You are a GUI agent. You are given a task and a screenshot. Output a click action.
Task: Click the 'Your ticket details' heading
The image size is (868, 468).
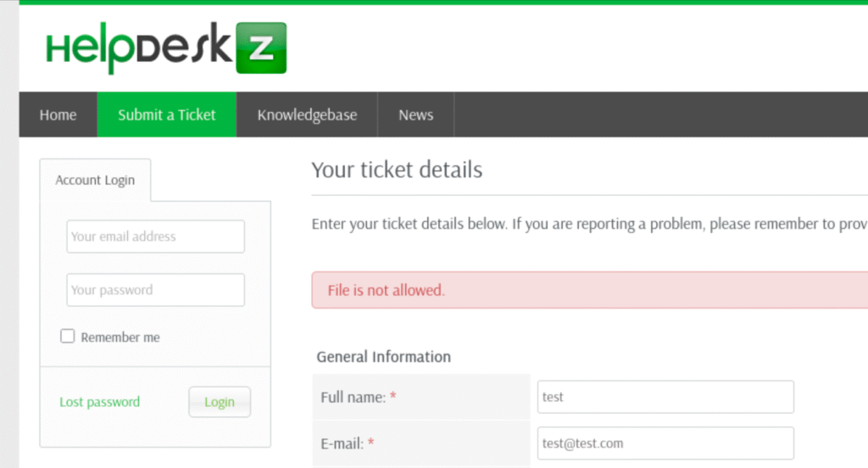click(397, 170)
